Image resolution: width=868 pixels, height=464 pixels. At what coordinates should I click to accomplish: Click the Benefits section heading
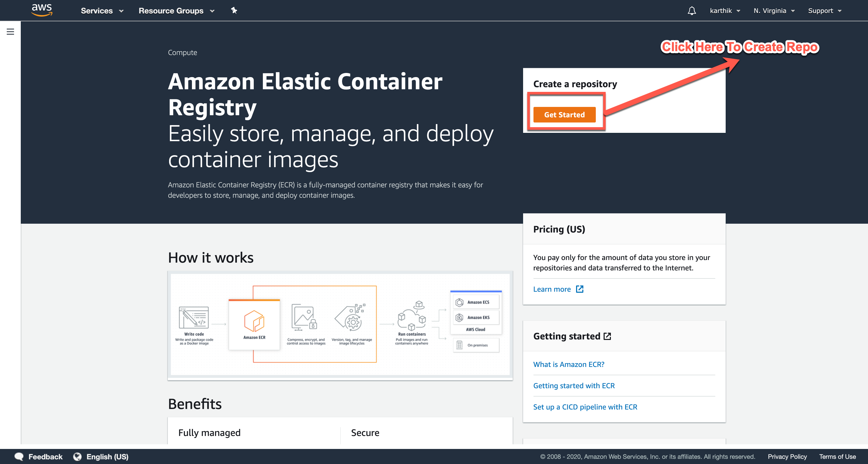pos(195,404)
